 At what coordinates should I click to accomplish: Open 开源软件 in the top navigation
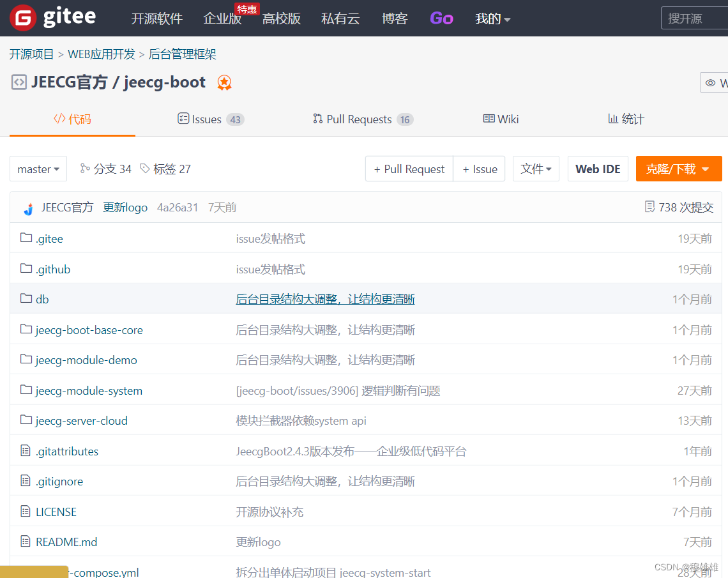(157, 19)
